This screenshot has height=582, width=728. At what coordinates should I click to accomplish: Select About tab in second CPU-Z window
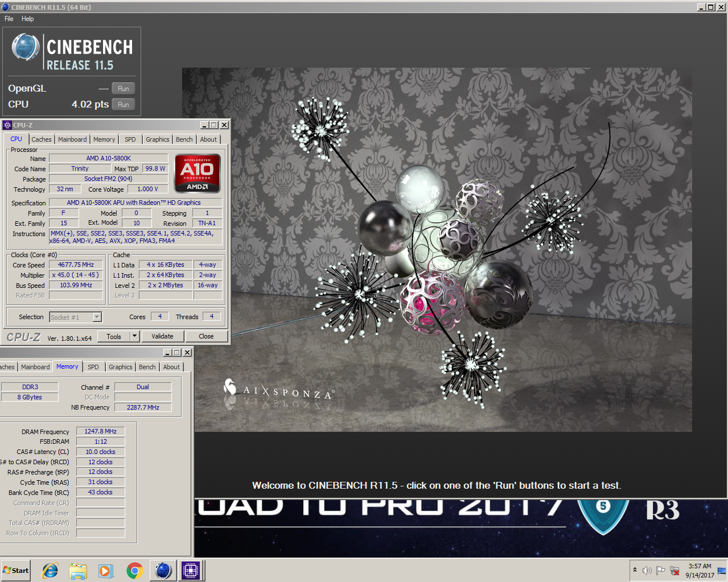pos(171,367)
